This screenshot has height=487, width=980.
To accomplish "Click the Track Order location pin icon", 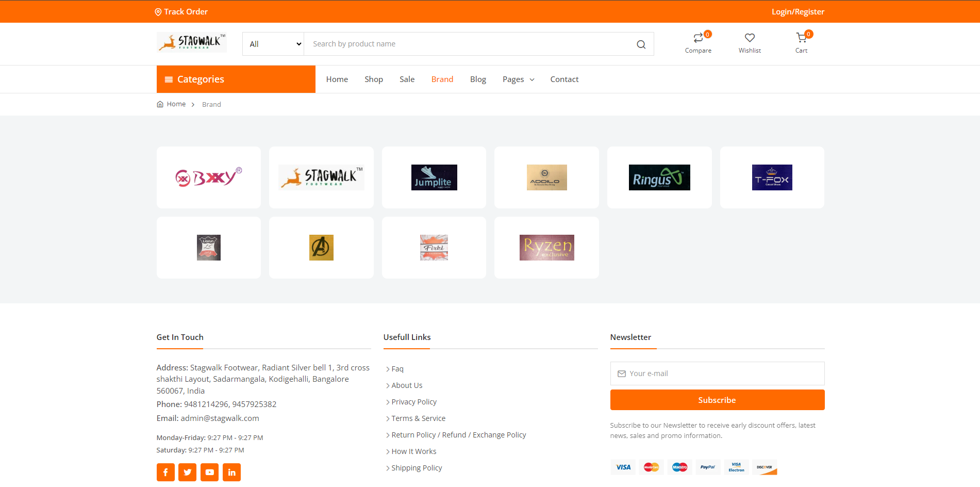I will (158, 12).
